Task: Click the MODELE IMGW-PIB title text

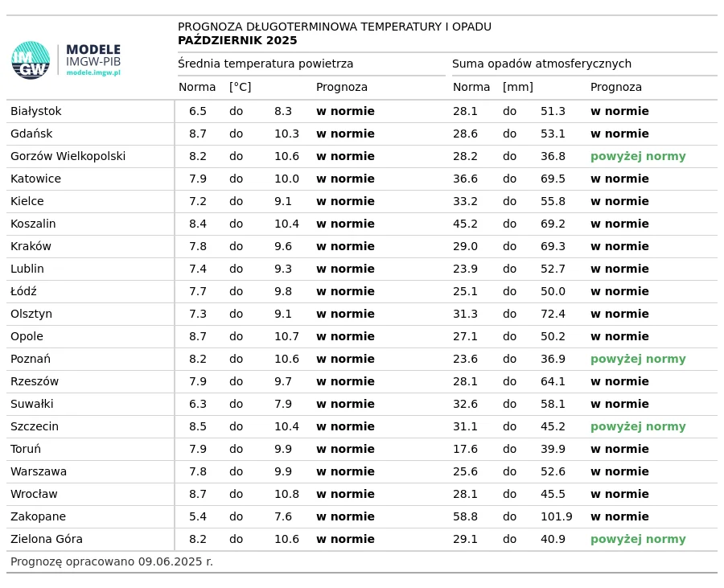Action: click(x=93, y=55)
